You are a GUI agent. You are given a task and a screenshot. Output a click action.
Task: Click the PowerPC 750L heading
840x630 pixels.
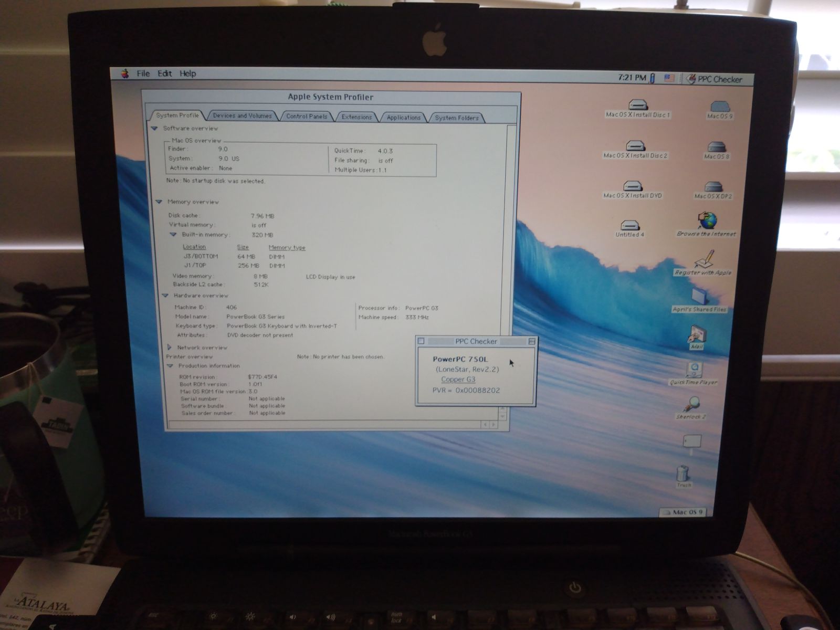click(460, 359)
